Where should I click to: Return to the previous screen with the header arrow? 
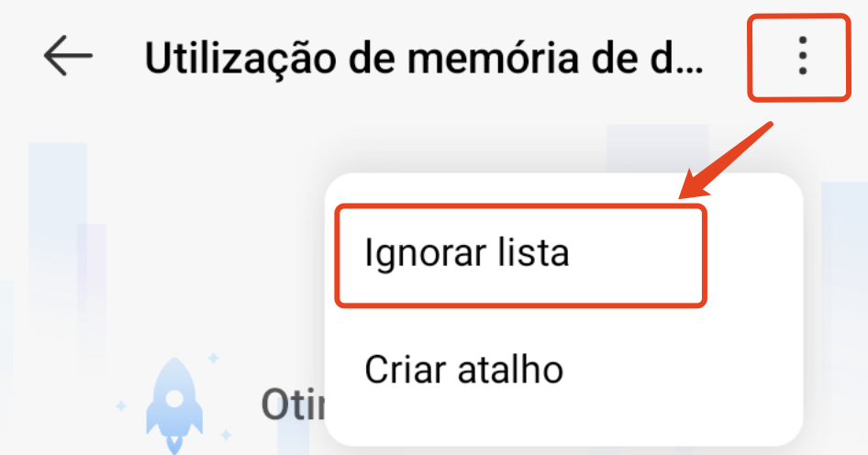pyautogui.click(x=68, y=57)
